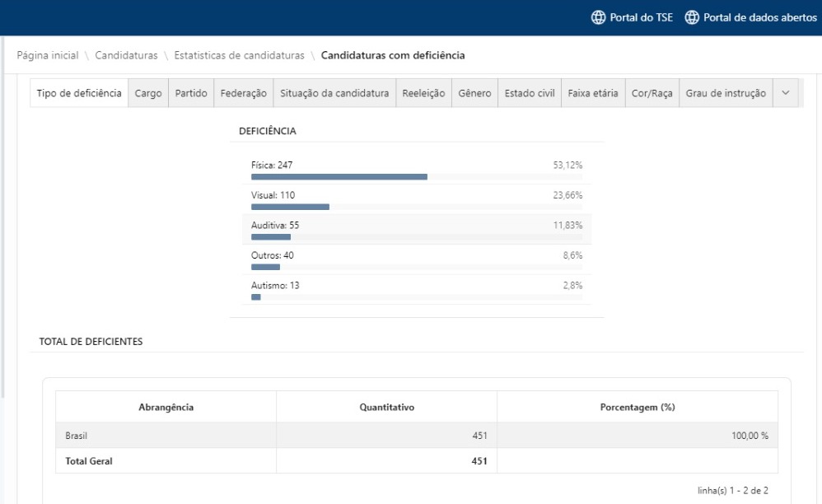Select the Faixa etária tab
This screenshot has height=504, width=822.
[x=593, y=94]
